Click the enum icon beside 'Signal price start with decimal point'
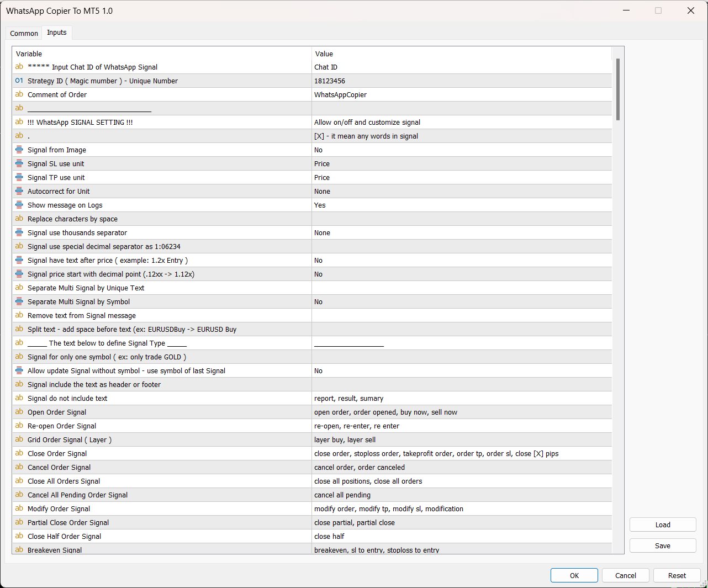Image resolution: width=708 pixels, height=588 pixels. (19, 274)
